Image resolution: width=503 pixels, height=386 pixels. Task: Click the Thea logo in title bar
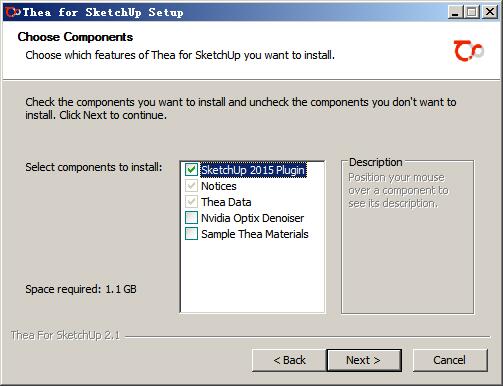tap(13, 12)
